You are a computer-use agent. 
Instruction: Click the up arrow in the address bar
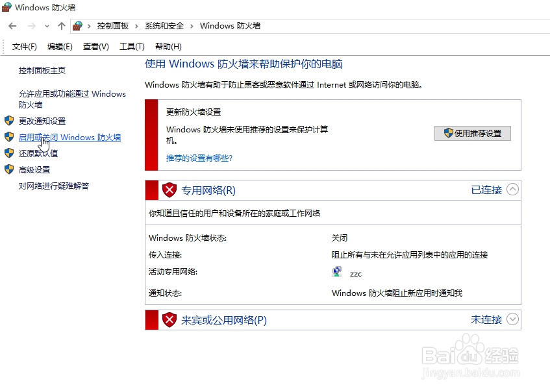(x=61, y=25)
